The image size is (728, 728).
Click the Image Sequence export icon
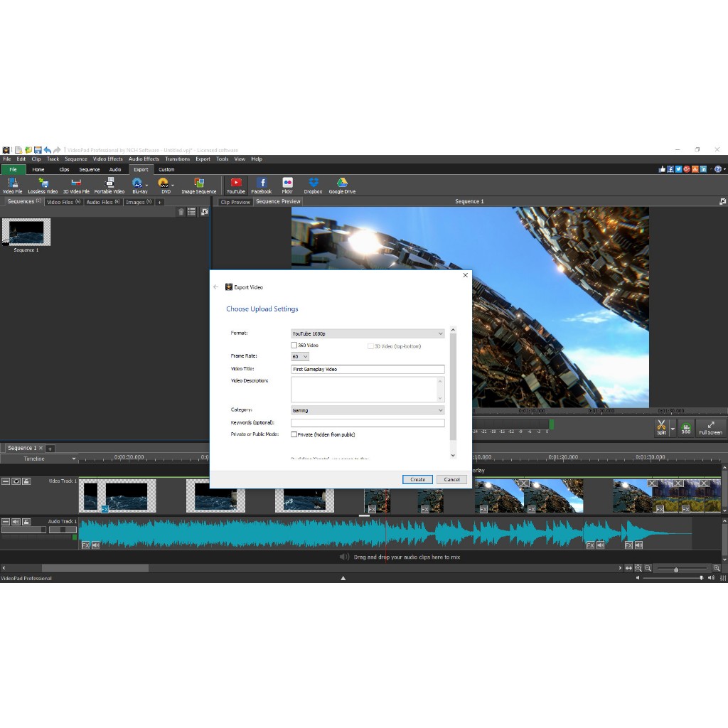click(198, 186)
